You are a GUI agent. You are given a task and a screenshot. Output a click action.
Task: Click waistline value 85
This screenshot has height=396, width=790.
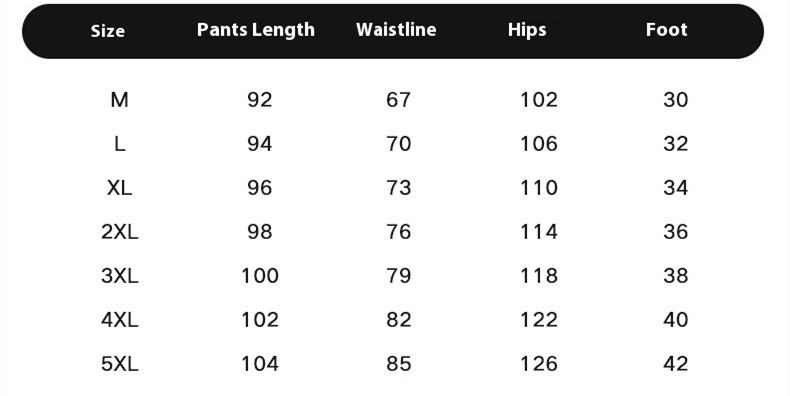pyautogui.click(x=399, y=363)
